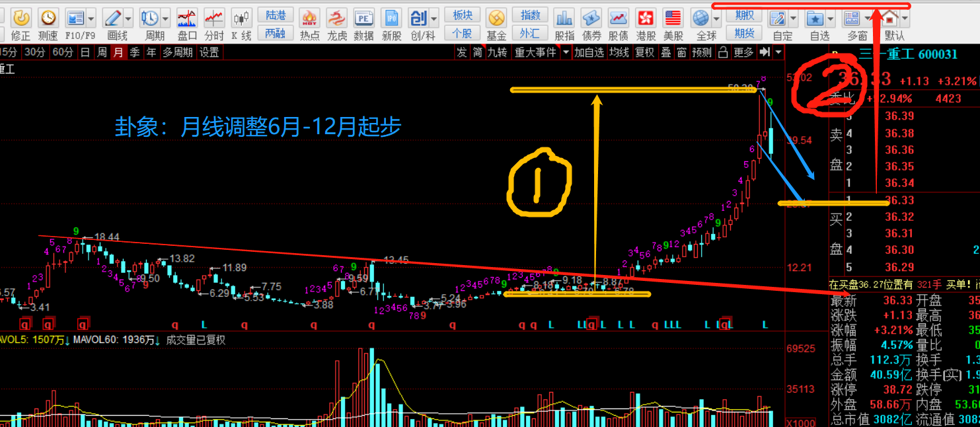Screen dimensions: 980x427
Task: Open 多周期 multi-period view
Action: (178, 52)
